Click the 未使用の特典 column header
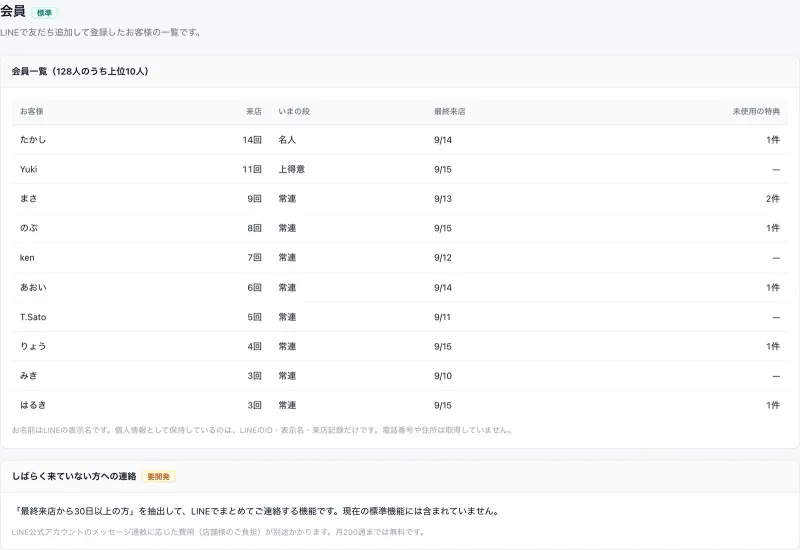 click(x=756, y=111)
